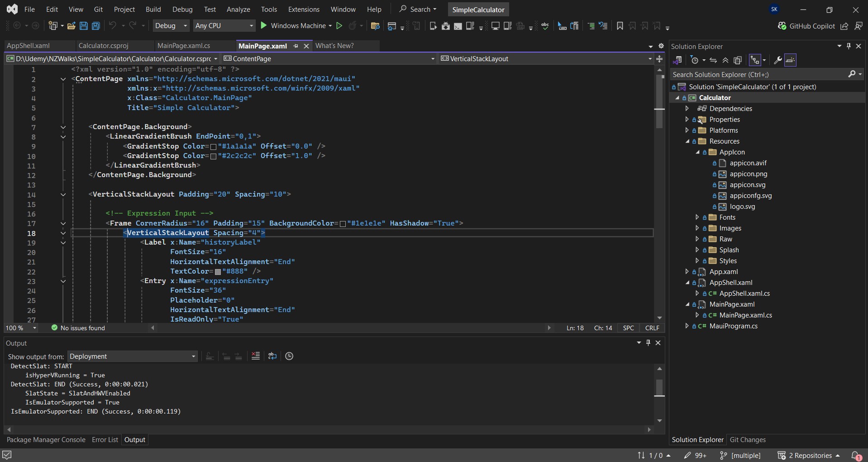Open the Build menu

tap(153, 9)
